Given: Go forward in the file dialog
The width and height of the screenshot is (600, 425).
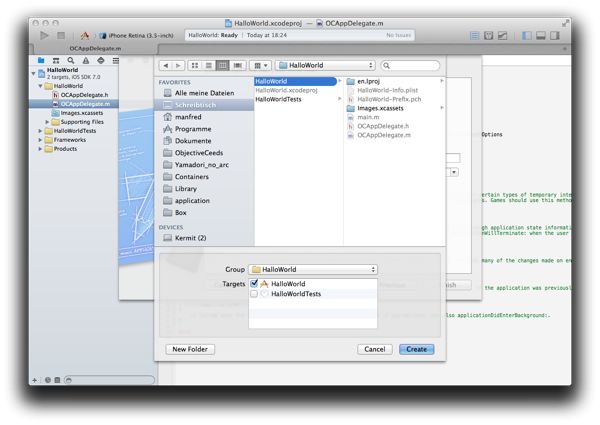Looking at the screenshot, I should pos(178,65).
